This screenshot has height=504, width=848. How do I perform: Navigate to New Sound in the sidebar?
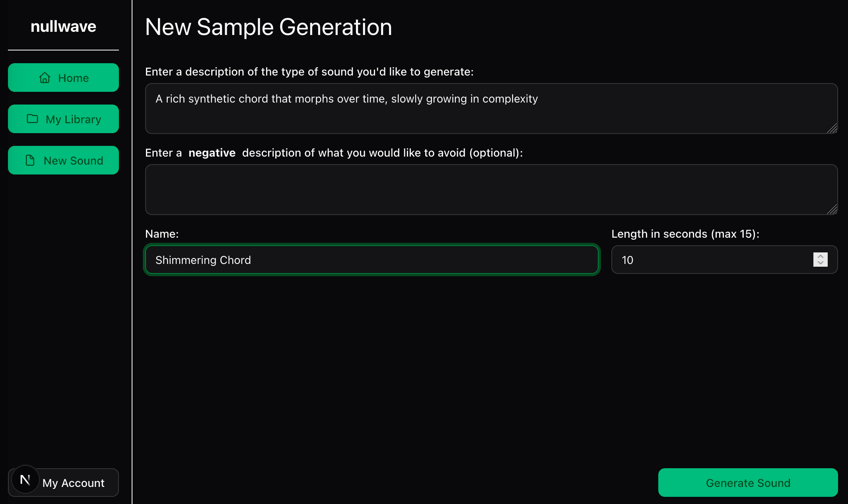coord(63,160)
